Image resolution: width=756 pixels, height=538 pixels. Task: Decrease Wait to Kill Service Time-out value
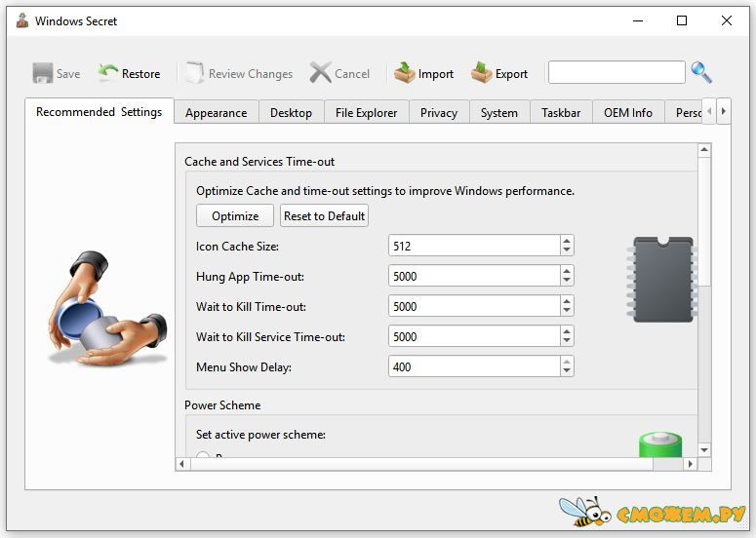(x=567, y=342)
